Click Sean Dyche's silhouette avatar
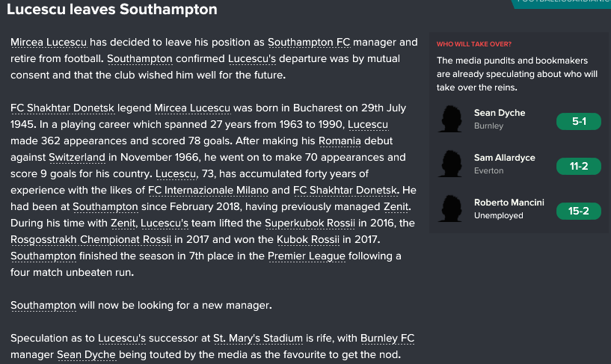 pyautogui.click(x=450, y=119)
